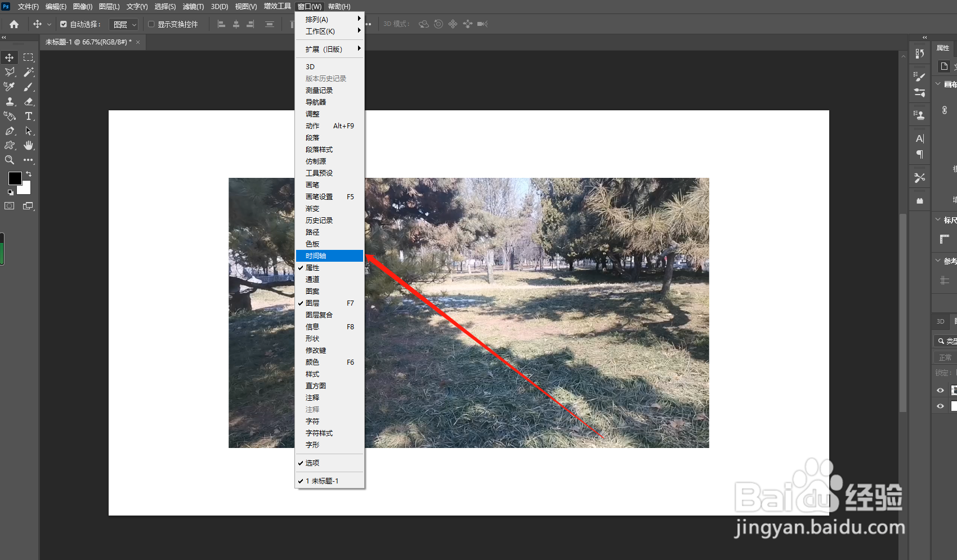The image size is (957, 560).
Task: Select the Path Selection tool
Action: point(28,131)
